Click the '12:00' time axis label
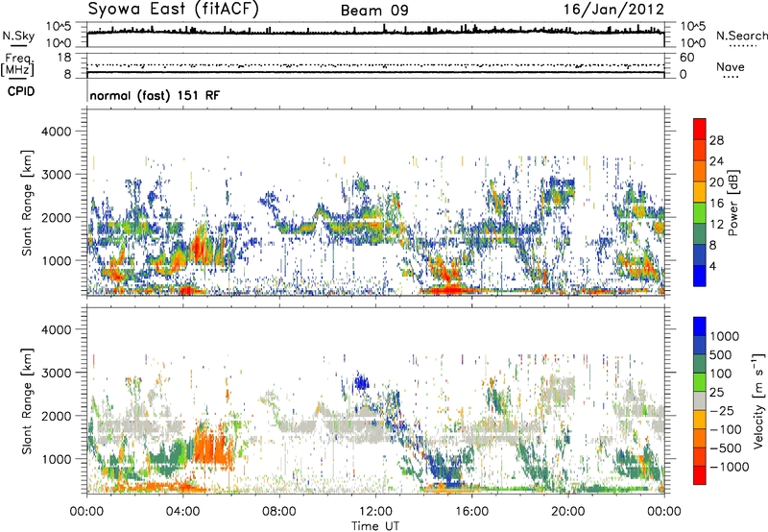The width and height of the screenshot is (768, 532). point(375,512)
